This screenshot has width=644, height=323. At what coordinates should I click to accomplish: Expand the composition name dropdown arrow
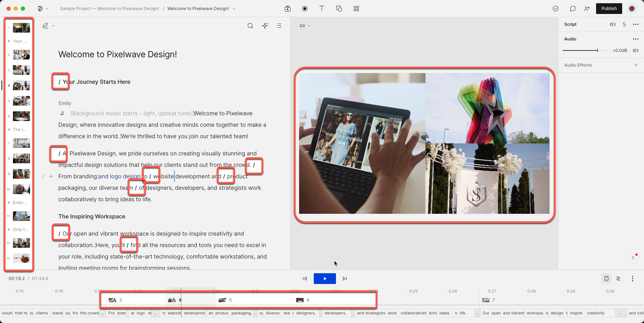(234, 9)
